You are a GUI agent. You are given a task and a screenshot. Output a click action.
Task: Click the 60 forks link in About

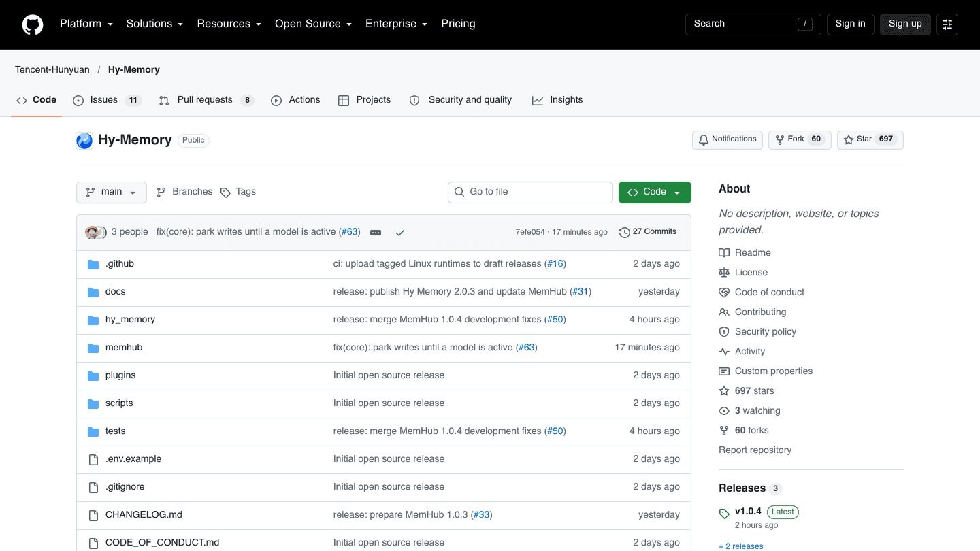[744, 431]
